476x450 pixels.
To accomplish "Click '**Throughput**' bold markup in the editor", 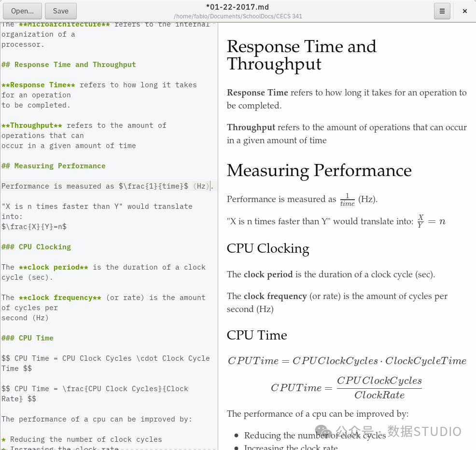I will (32, 125).
